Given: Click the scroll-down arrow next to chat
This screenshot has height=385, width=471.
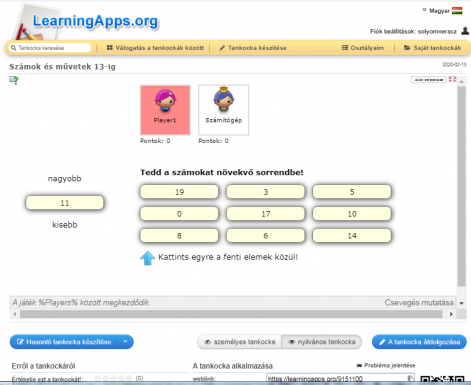Looking at the screenshot, I should point(462,303).
